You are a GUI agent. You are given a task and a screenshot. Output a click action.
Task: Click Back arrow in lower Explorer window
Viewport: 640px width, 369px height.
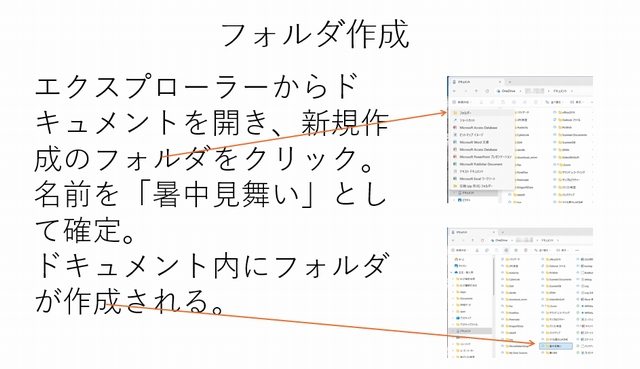point(453,240)
